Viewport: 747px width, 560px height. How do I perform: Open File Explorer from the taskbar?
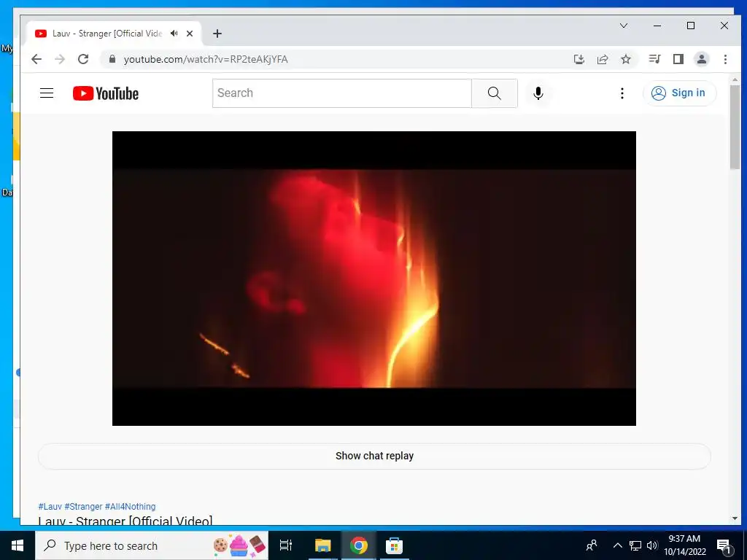[322, 545]
